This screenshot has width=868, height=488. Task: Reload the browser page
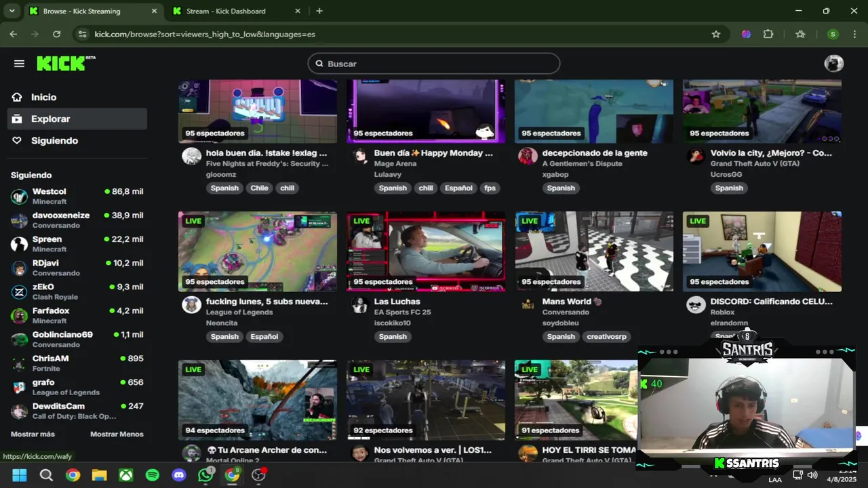tap(56, 34)
